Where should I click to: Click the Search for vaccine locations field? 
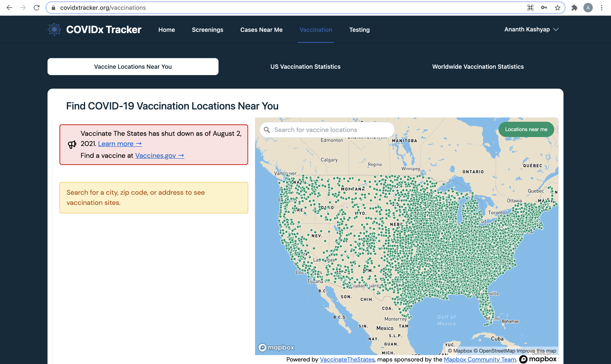pyautogui.click(x=329, y=130)
